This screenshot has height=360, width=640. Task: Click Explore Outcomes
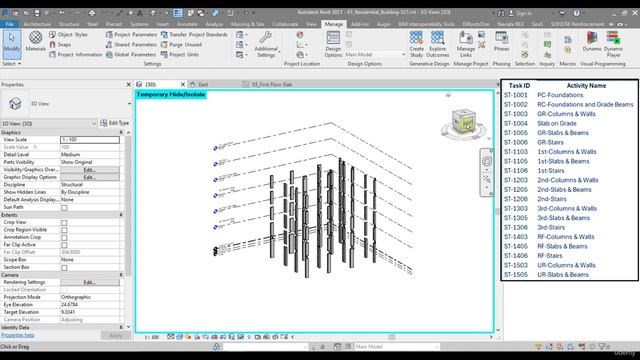pyautogui.click(x=438, y=44)
